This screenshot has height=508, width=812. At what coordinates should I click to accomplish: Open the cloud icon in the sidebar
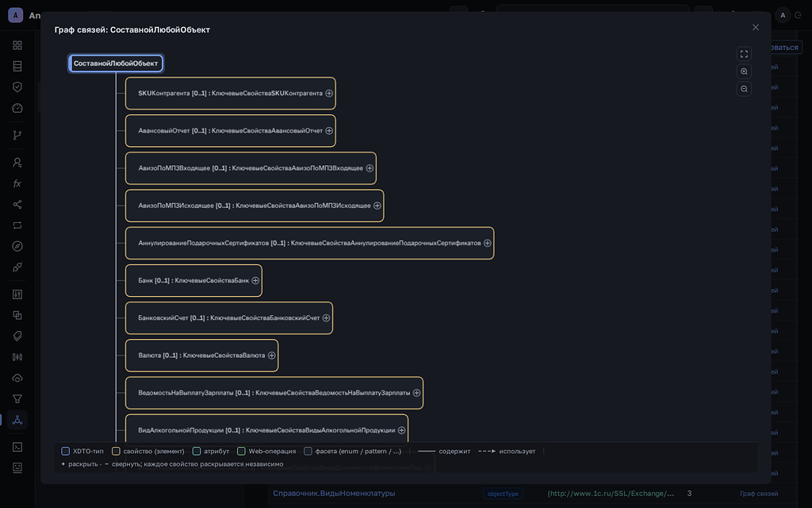17,378
